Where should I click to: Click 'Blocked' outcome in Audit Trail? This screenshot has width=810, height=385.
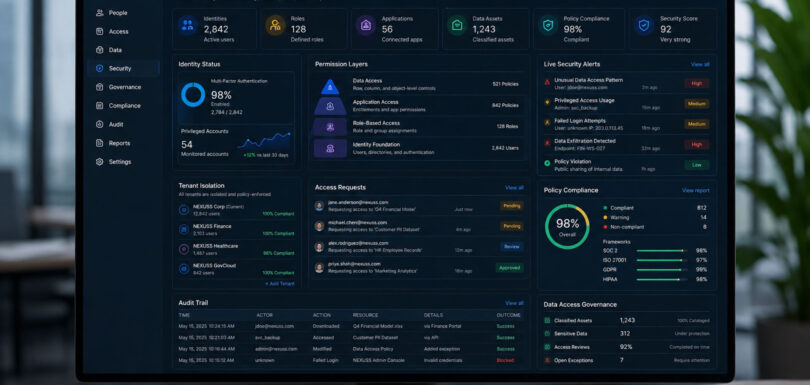(505, 360)
